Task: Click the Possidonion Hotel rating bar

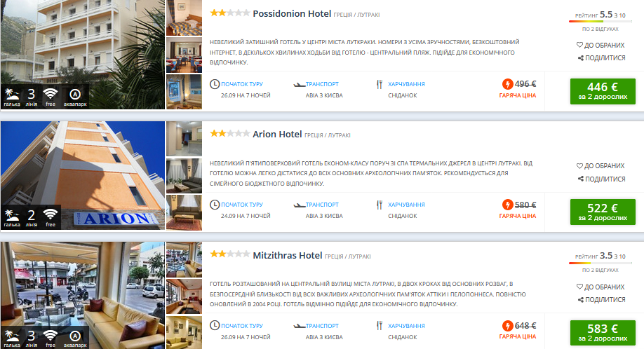Action: click(600, 21)
